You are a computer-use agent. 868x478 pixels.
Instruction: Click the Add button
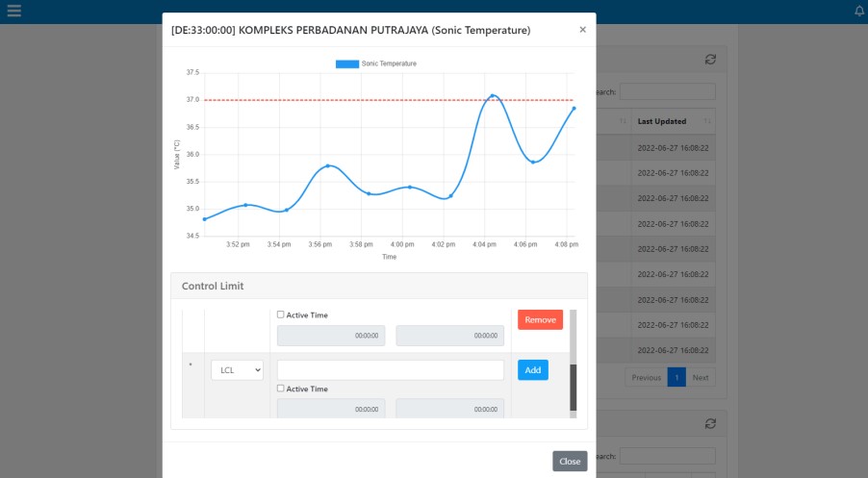click(533, 370)
